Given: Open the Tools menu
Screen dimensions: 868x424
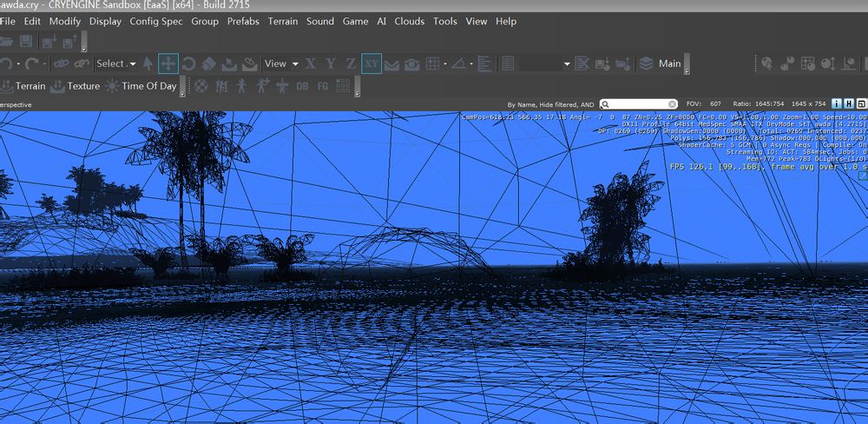Looking at the screenshot, I should (445, 21).
